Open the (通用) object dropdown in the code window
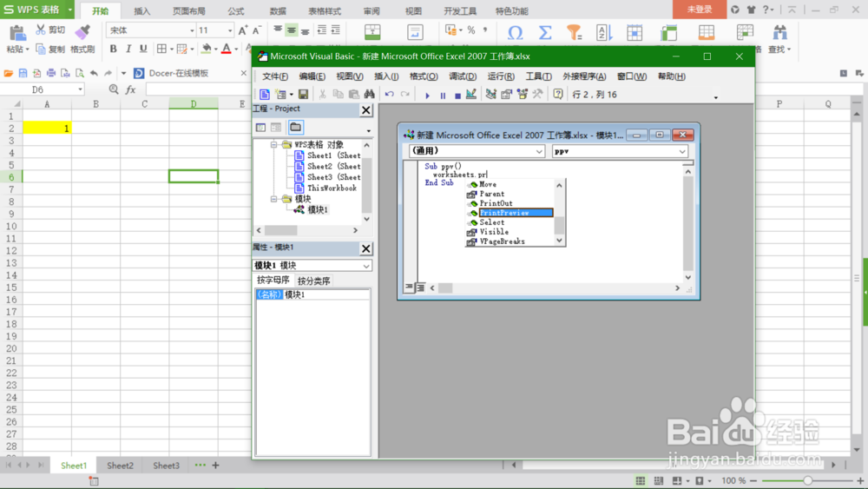The width and height of the screenshot is (868, 489). [539, 151]
